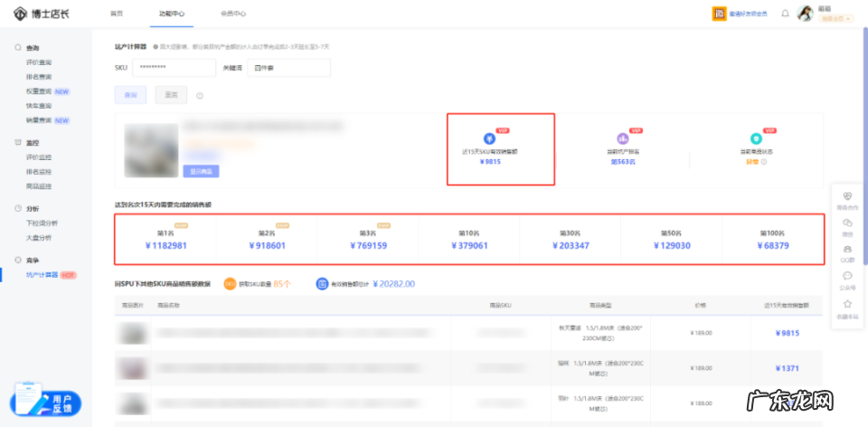Click the orange SKU count icon

click(230, 284)
